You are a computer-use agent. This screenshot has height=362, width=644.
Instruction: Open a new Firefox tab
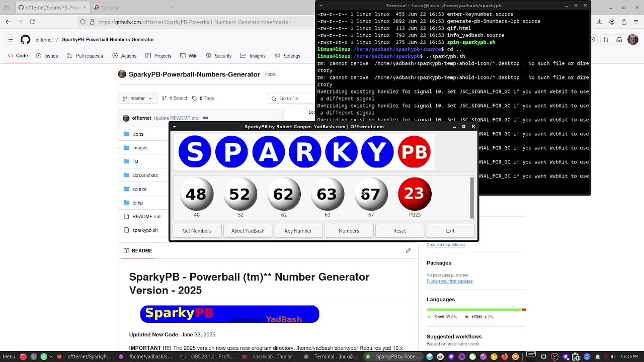click(x=173, y=8)
